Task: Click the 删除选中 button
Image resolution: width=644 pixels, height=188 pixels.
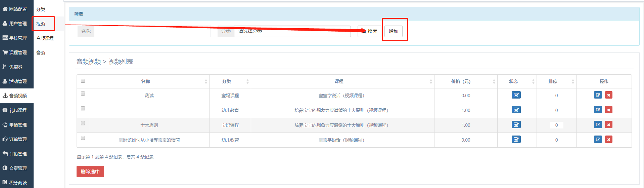Action: [x=90, y=172]
